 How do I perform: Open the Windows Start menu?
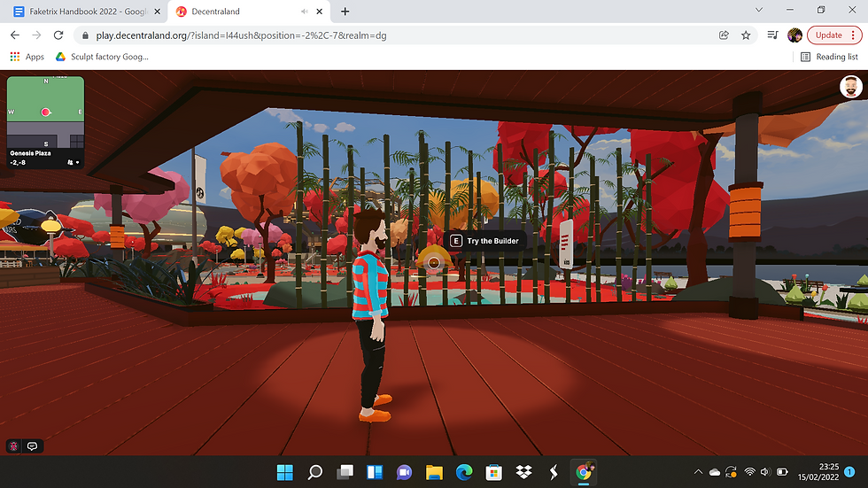(284, 472)
